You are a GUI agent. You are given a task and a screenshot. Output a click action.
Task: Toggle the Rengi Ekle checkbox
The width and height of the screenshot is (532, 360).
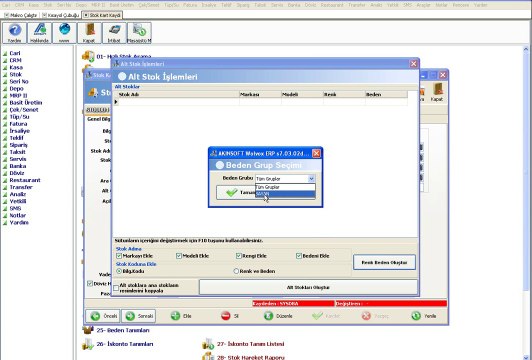[239, 256]
